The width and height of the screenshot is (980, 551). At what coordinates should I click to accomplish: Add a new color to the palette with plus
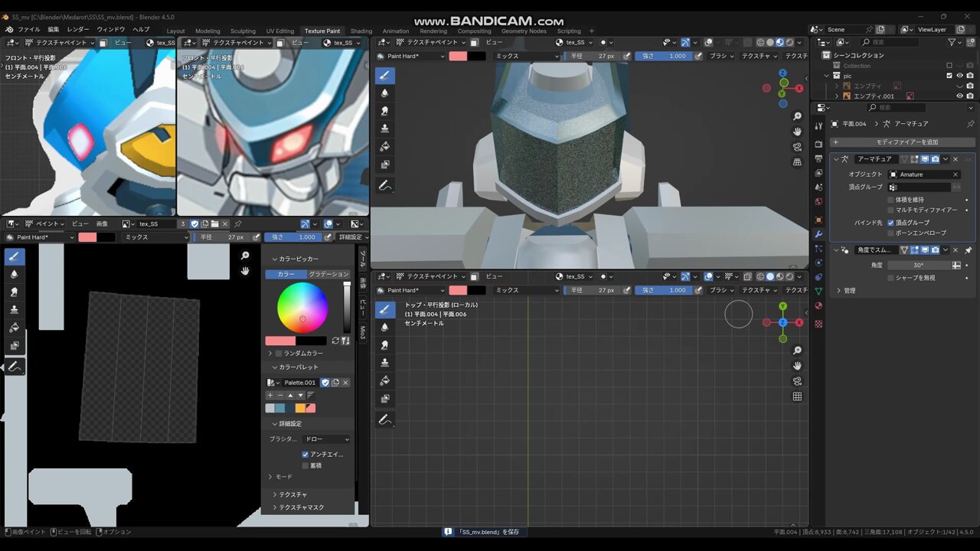(269, 395)
